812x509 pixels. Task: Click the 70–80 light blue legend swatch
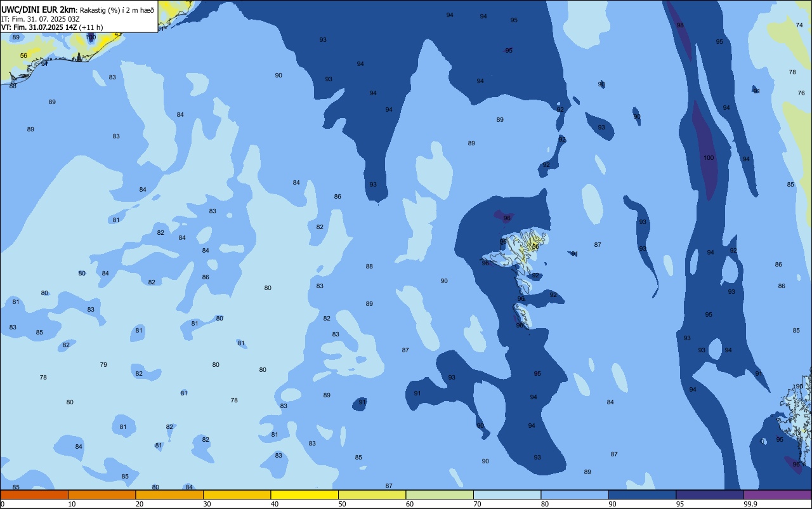click(507, 494)
